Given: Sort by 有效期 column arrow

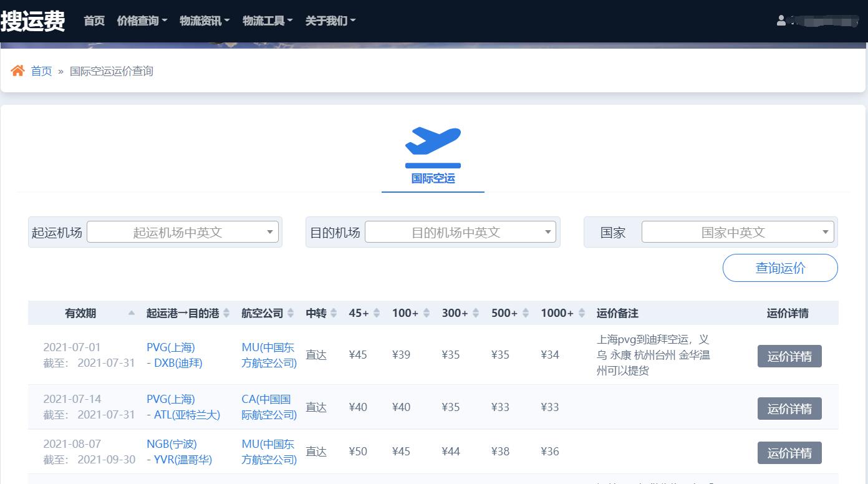Looking at the screenshot, I should click(131, 313).
